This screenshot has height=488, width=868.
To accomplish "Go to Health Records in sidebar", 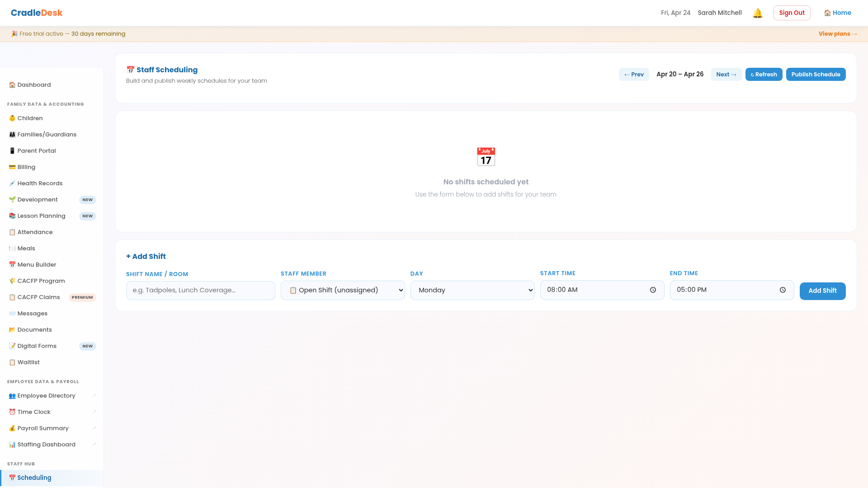I will (x=40, y=183).
